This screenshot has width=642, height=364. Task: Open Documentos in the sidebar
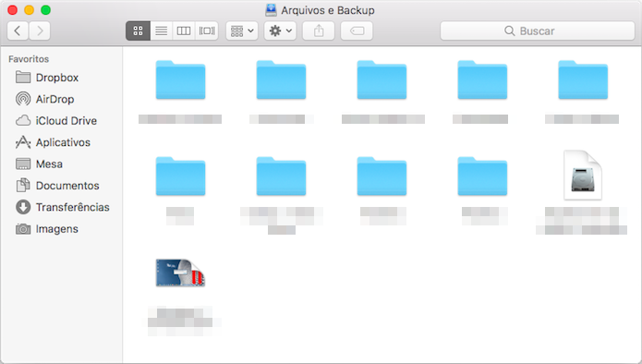point(61,186)
